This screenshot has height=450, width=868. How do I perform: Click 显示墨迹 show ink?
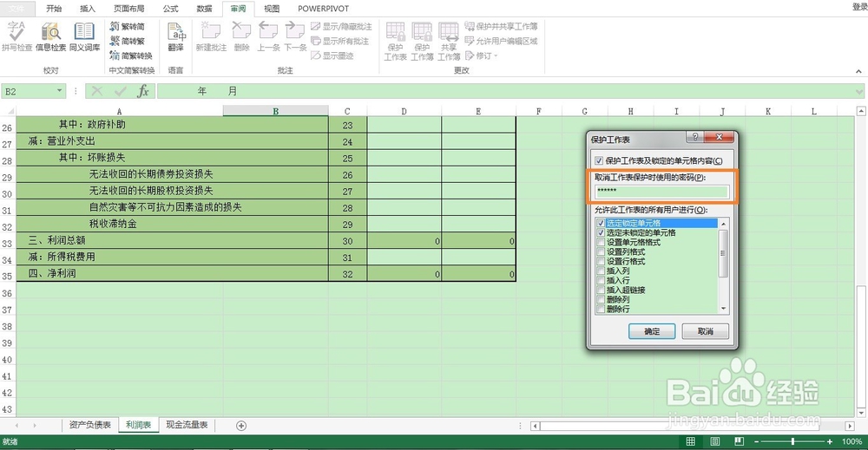pyautogui.click(x=332, y=55)
